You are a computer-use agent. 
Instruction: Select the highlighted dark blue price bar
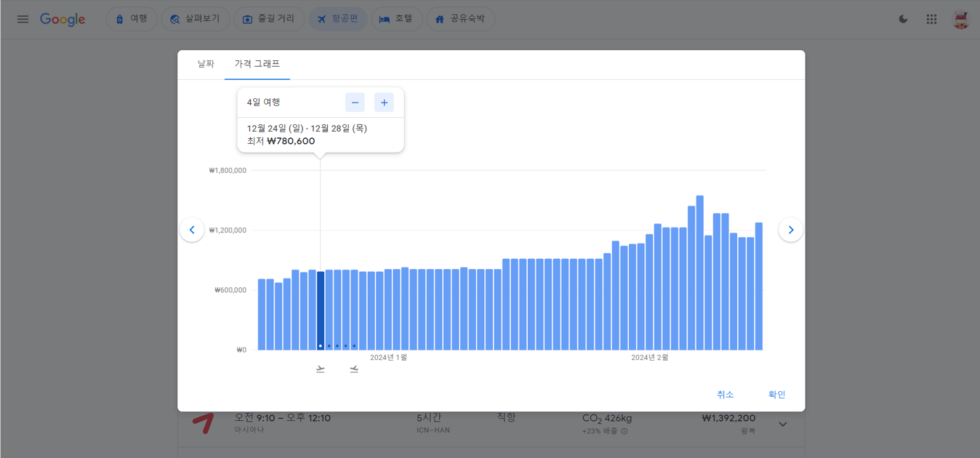[321, 311]
